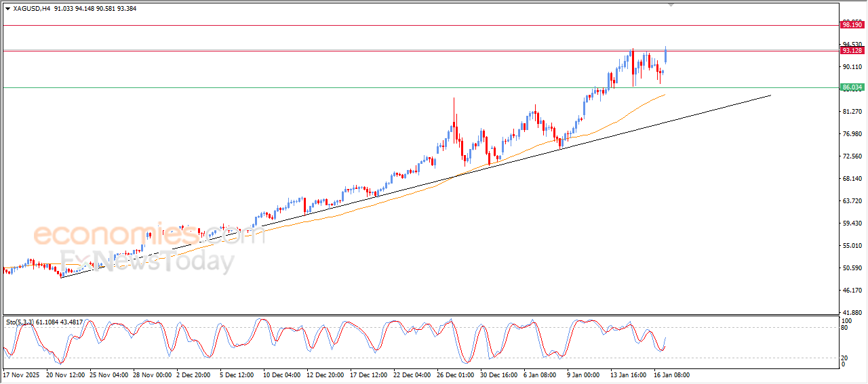Screen dimensions: 868x384
Task: Click the 90.110 price axis value
Action: point(850,66)
